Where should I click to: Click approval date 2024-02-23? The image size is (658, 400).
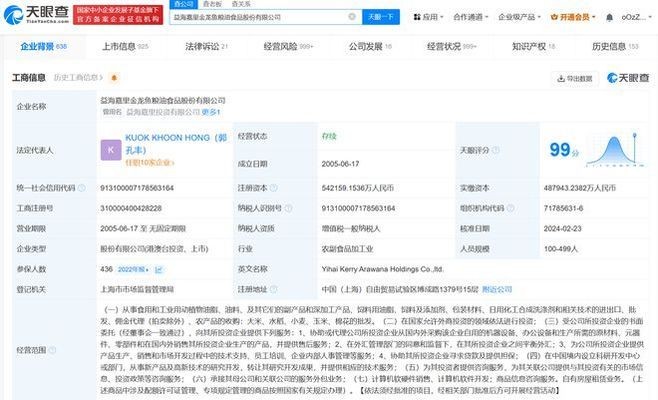click(562, 228)
